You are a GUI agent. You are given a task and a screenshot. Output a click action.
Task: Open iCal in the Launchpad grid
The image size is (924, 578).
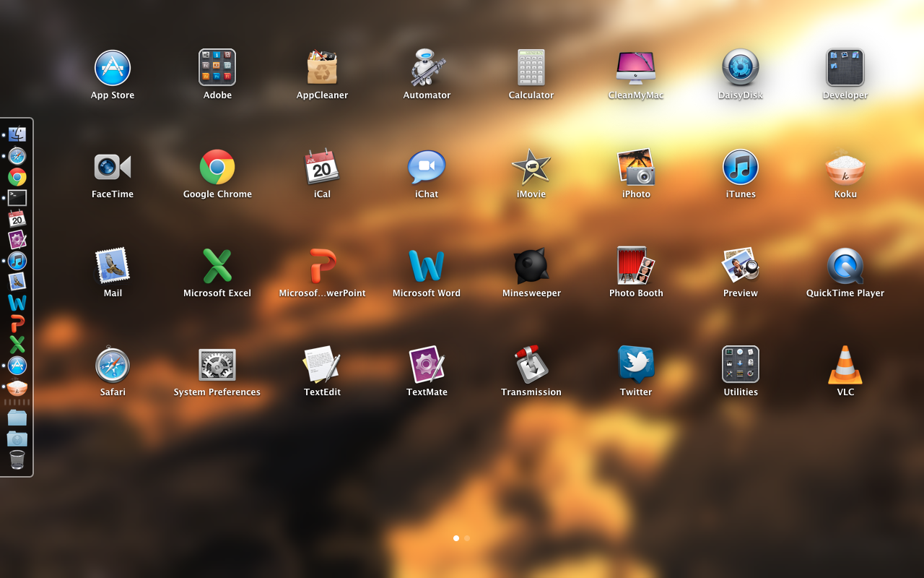322,167
